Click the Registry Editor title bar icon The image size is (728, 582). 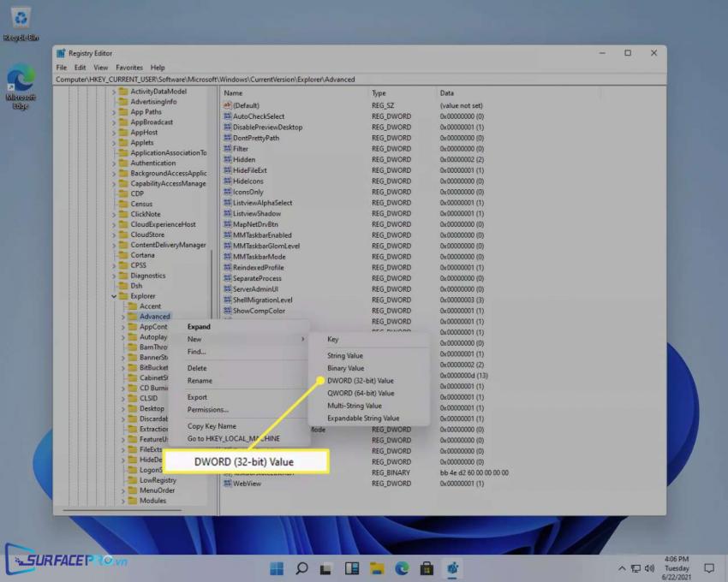[61, 53]
